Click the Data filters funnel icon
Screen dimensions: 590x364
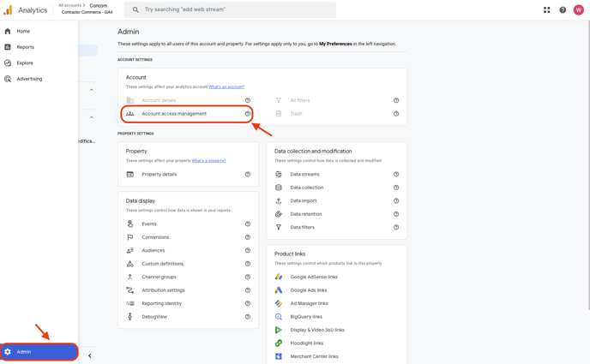click(x=279, y=227)
